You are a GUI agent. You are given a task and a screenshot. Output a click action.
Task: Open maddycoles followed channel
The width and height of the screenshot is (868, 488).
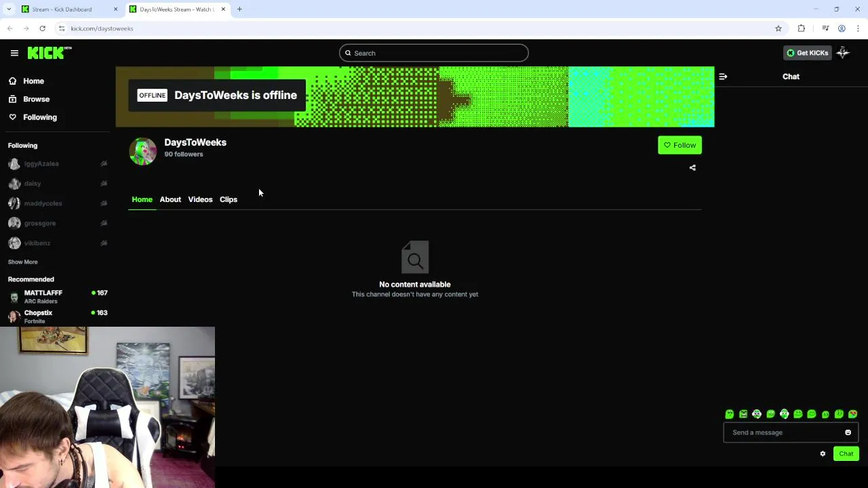point(58,203)
